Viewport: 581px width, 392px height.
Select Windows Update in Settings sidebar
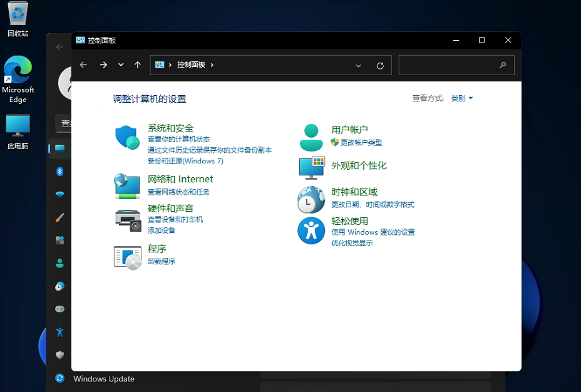click(x=103, y=379)
